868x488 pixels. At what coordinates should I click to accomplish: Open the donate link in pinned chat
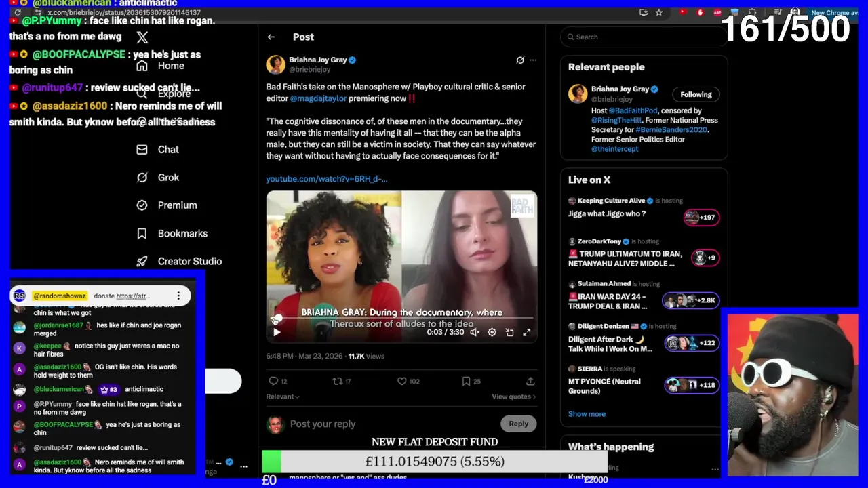point(133,296)
